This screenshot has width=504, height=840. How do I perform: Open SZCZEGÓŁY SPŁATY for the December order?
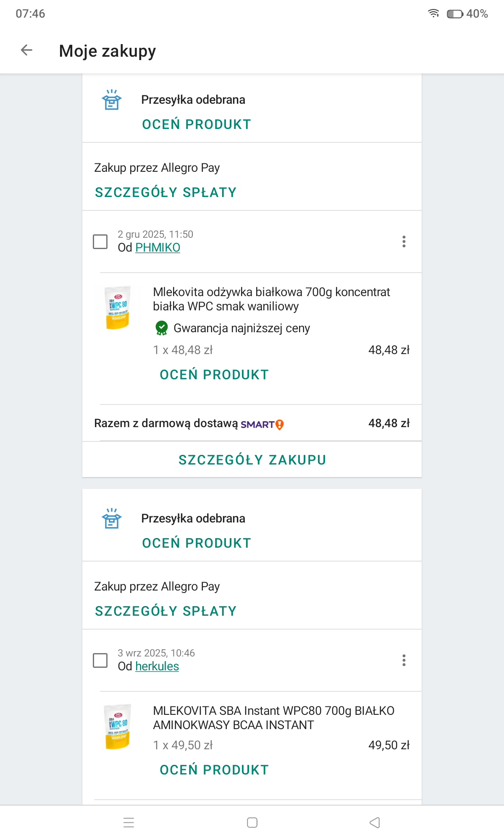pyautogui.click(x=166, y=192)
